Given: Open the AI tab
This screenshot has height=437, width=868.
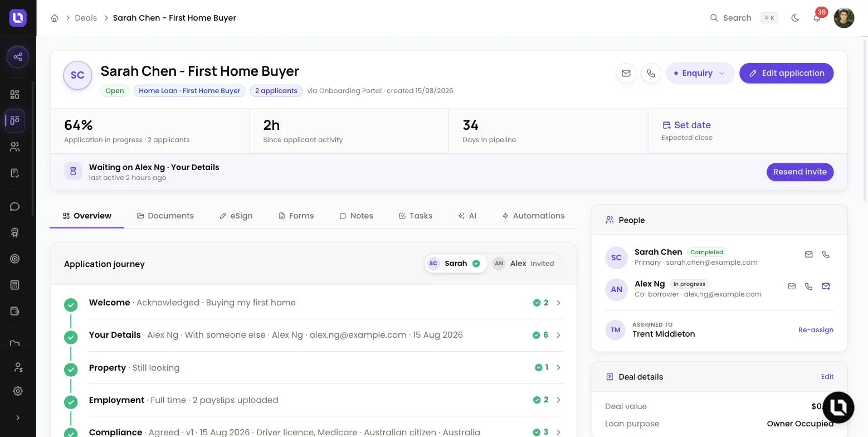Looking at the screenshot, I should 467,216.
